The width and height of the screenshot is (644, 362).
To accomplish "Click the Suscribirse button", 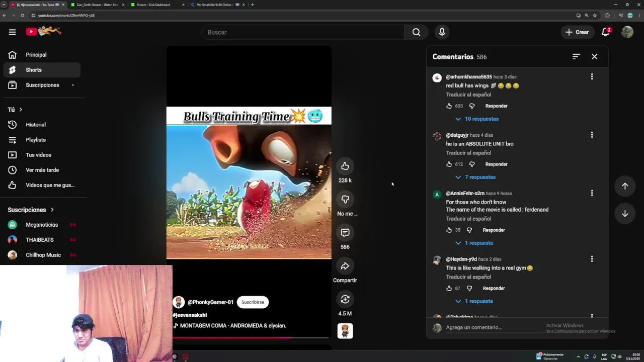I will (x=253, y=302).
